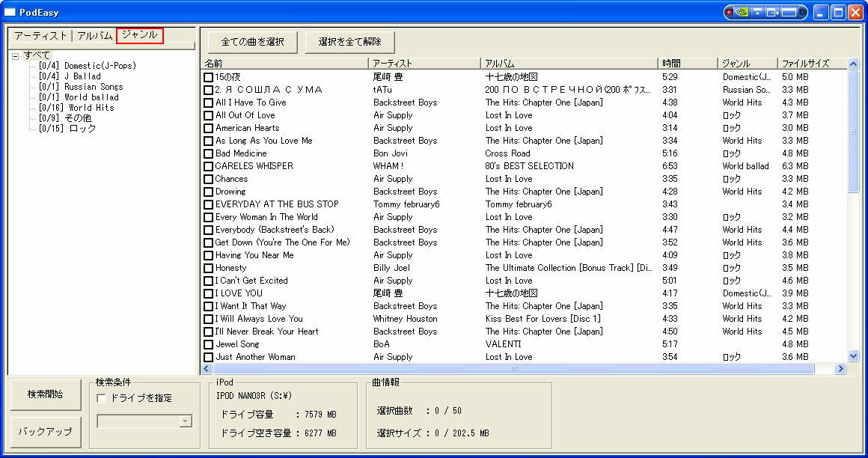Image resolution: width=868 pixels, height=458 pixels.
Task: Click the album cell Cross Road
Action: pos(507,153)
